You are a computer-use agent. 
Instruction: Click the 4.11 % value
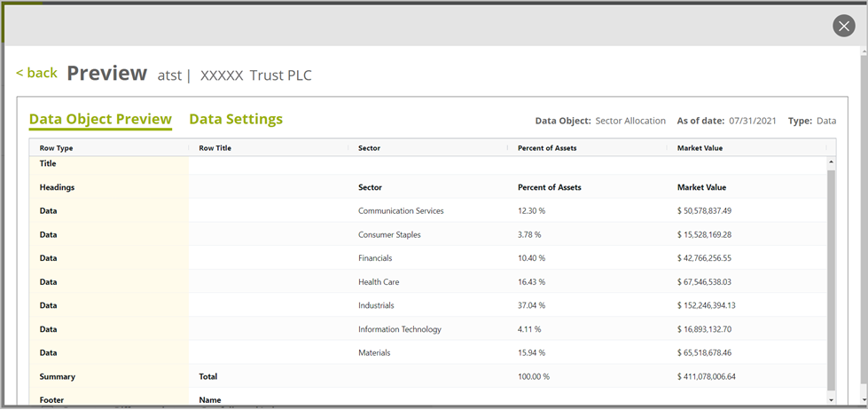pos(529,329)
